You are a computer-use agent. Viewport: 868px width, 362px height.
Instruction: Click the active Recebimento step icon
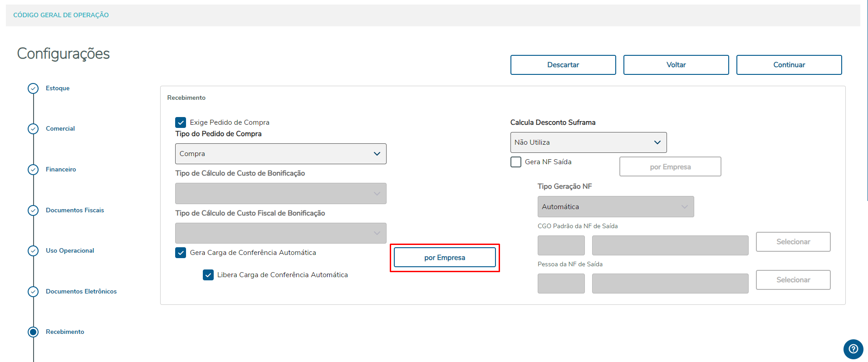point(33,332)
